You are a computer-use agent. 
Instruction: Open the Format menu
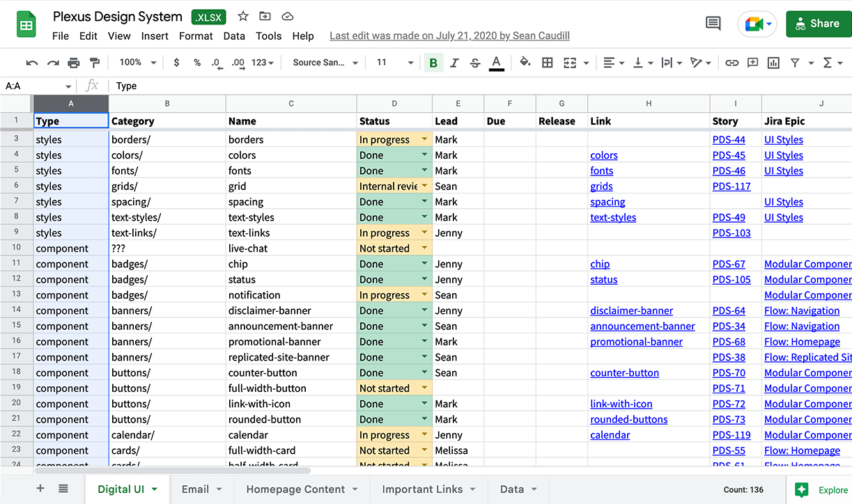pos(196,36)
